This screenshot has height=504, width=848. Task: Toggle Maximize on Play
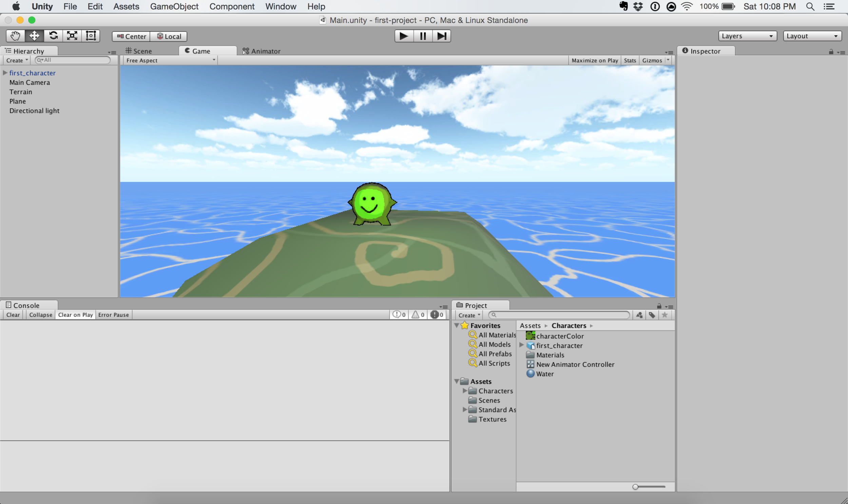click(x=594, y=60)
